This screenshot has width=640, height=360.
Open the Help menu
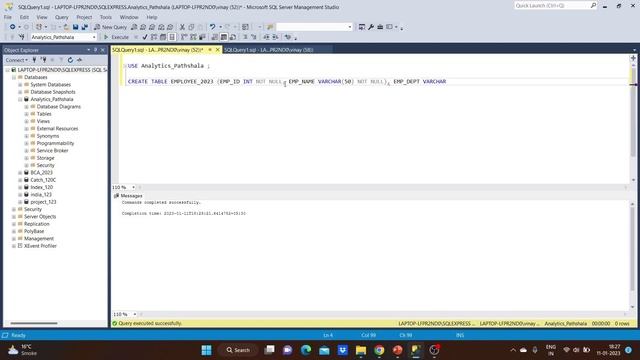(x=152, y=17)
